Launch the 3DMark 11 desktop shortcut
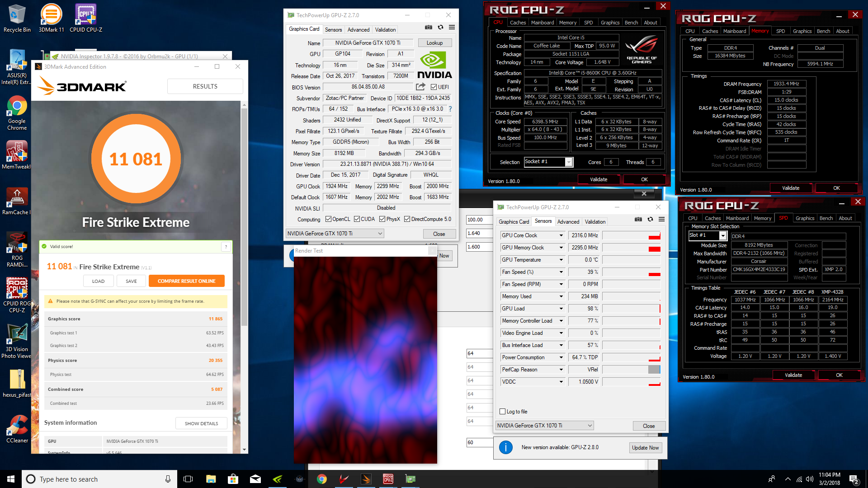 [51, 18]
